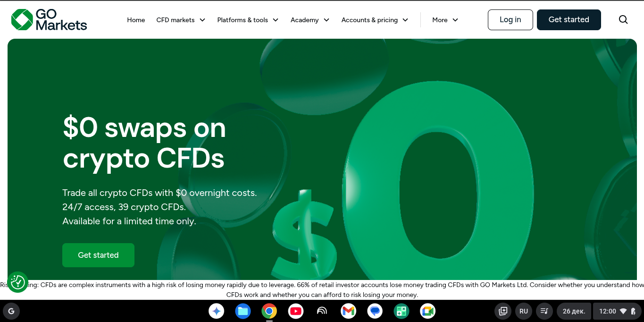Open the site search magnifier icon
Screen dimensions: 644x322
[623, 20]
